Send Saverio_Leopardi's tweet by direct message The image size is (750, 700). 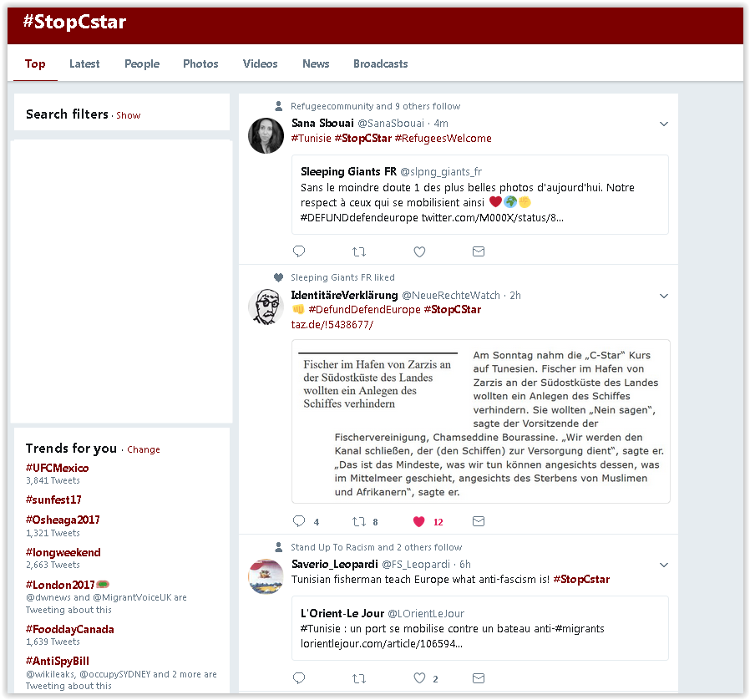click(x=479, y=678)
